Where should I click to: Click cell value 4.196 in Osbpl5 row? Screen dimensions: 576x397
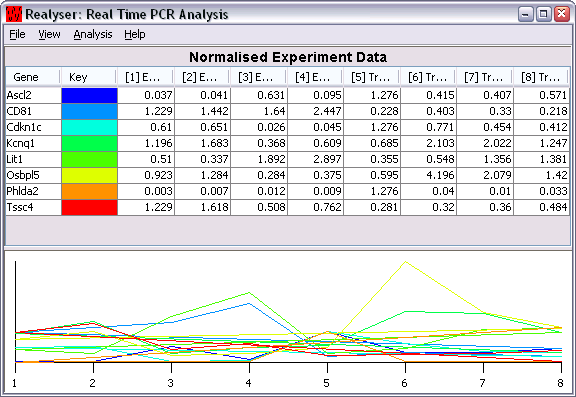429,175
